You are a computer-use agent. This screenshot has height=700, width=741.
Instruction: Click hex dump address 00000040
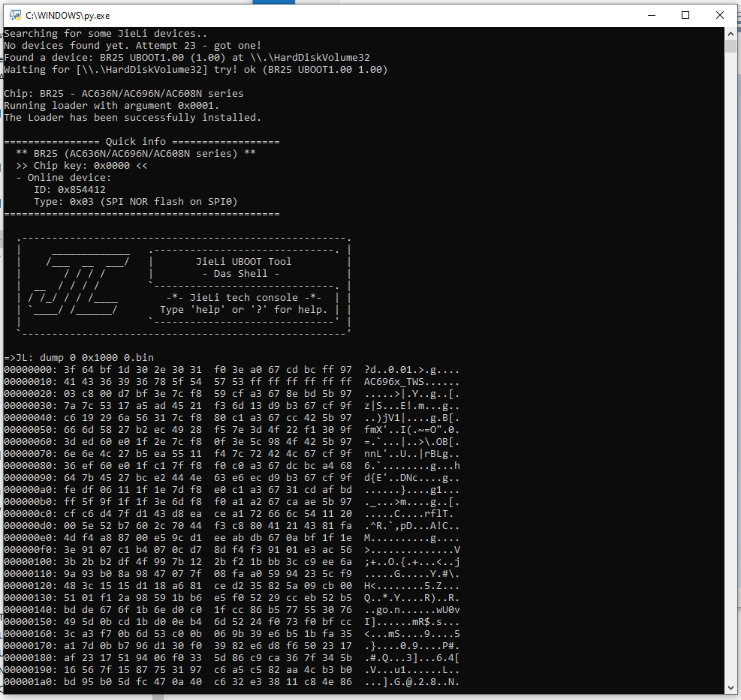point(31,418)
